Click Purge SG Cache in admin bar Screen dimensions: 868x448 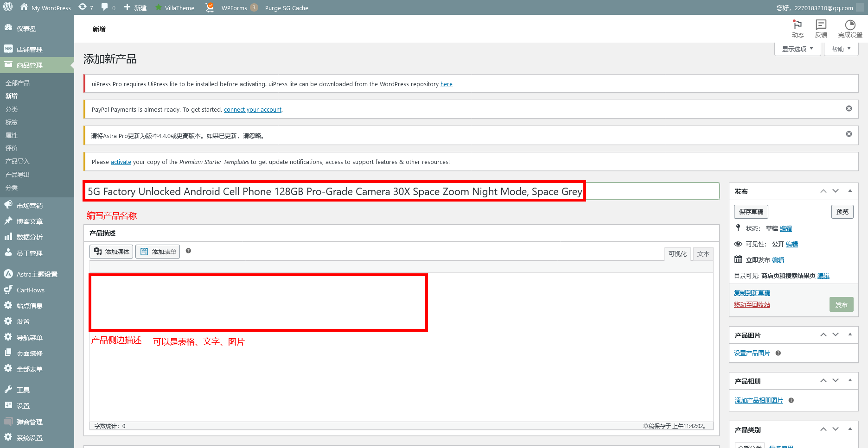pos(287,7)
